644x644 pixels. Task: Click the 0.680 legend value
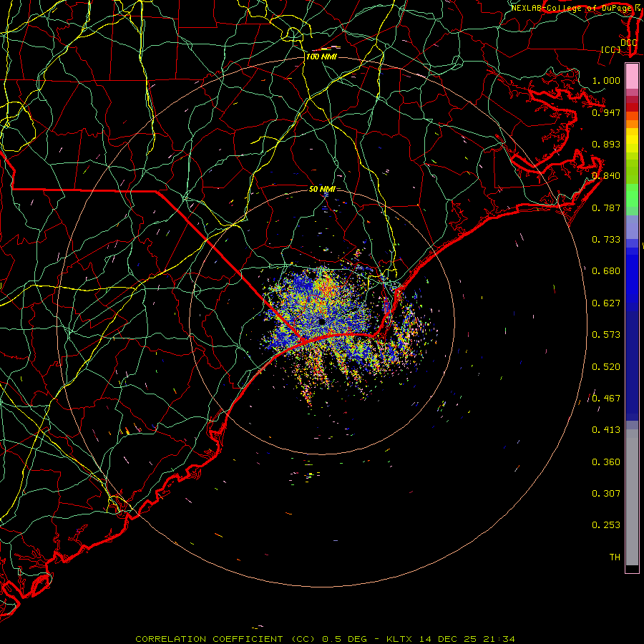(x=606, y=271)
